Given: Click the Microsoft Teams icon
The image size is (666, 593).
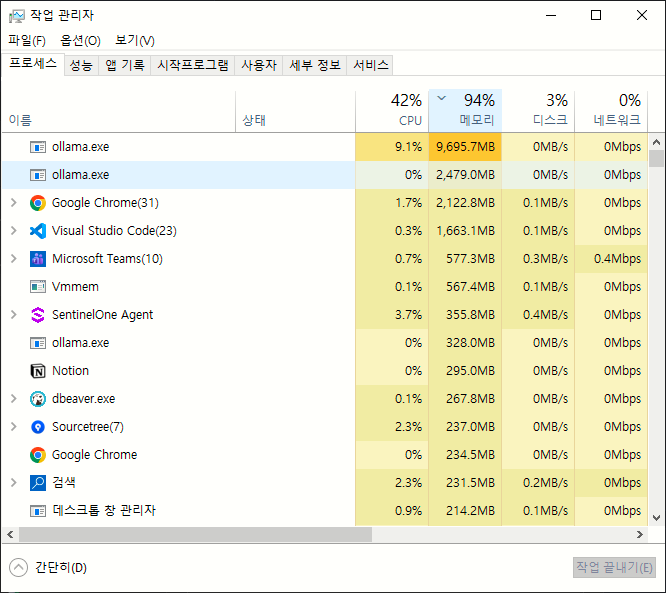Looking at the screenshot, I should (x=38, y=259).
